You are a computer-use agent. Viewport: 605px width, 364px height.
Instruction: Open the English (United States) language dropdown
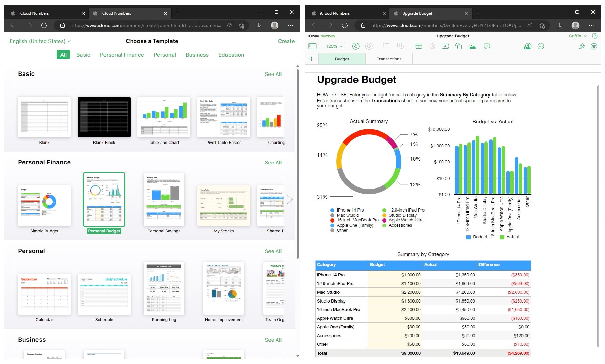coord(40,41)
